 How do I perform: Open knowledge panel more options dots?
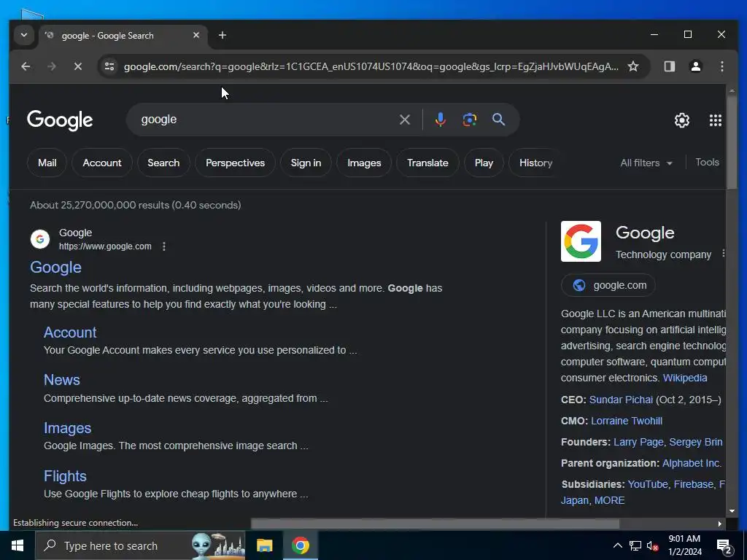[x=723, y=253]
